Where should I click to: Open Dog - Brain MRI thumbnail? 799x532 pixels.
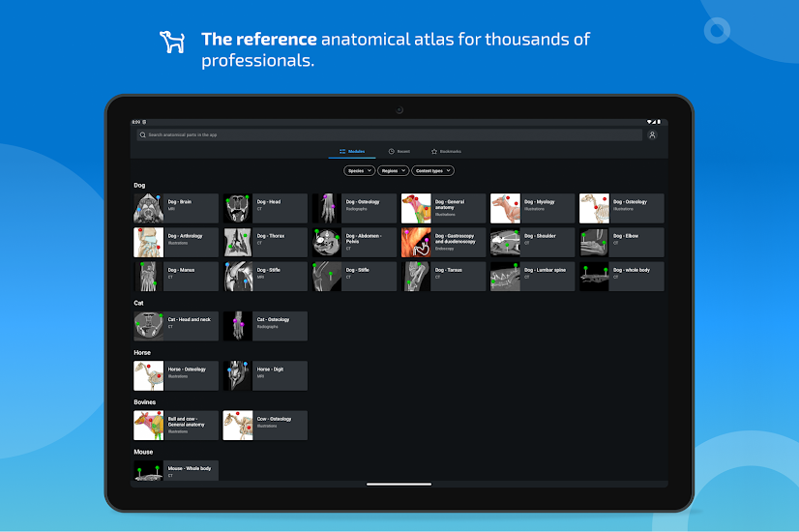coord(148,208)
